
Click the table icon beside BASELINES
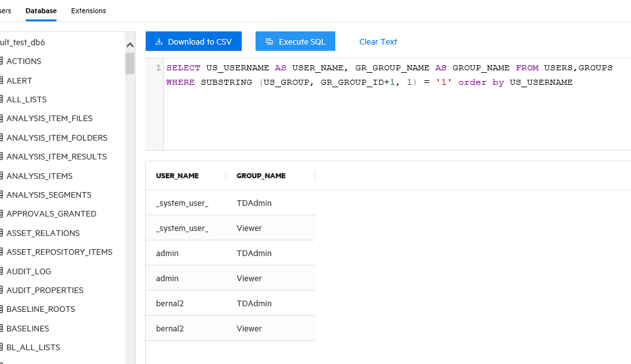click(1, 328)
